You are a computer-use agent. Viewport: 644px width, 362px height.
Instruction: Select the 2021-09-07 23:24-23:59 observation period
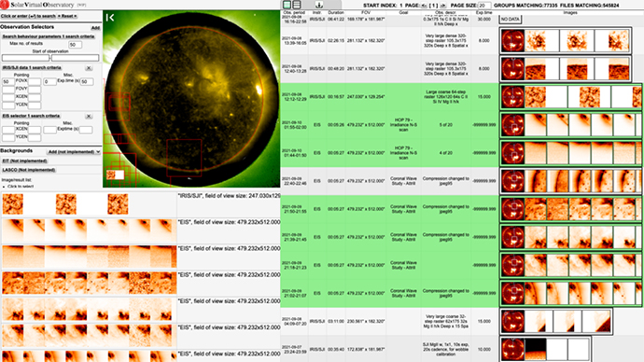click(x=294, y=349)
